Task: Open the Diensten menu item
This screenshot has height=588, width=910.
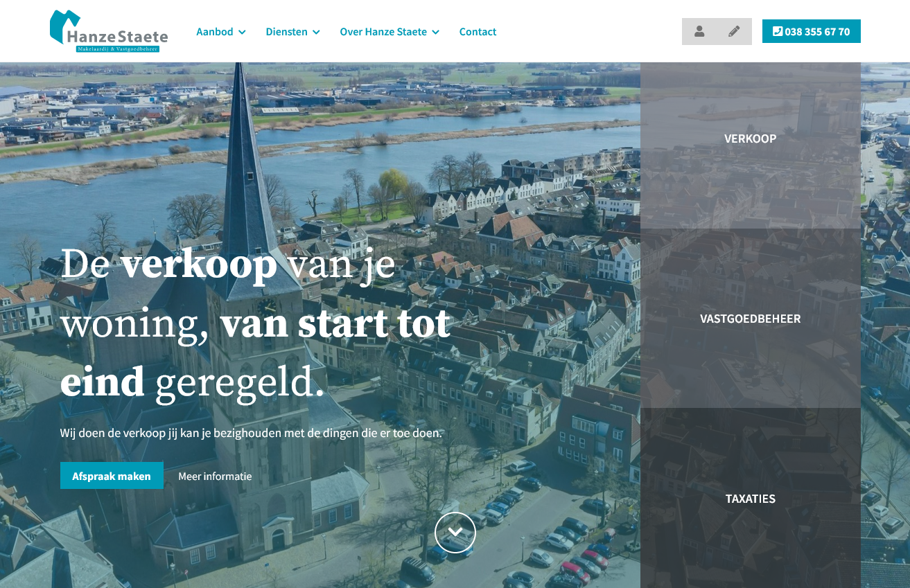Action: pos(286,32)
